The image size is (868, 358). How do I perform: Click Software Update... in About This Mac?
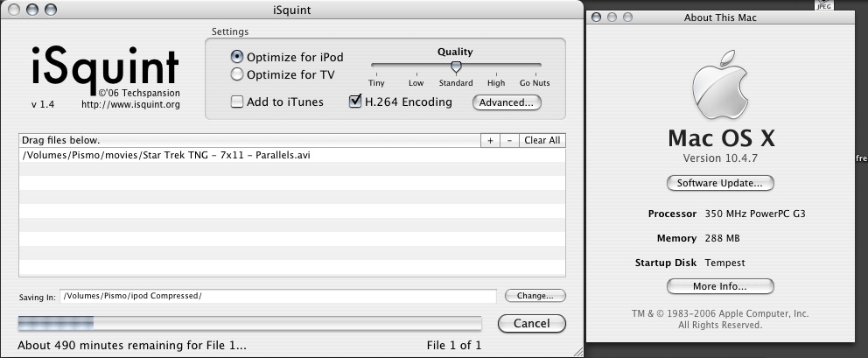pyautogui.click(x=720, y=183)
